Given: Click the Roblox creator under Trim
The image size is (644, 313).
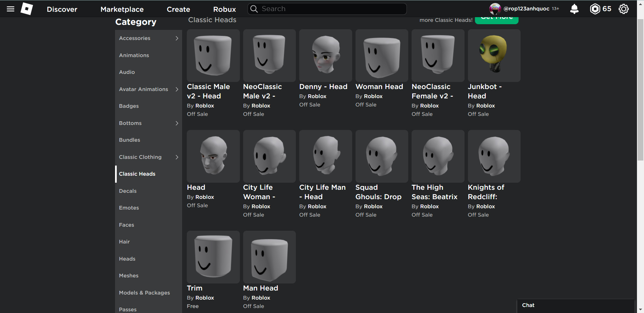Looking at the screenshot, I should [205, 298].
